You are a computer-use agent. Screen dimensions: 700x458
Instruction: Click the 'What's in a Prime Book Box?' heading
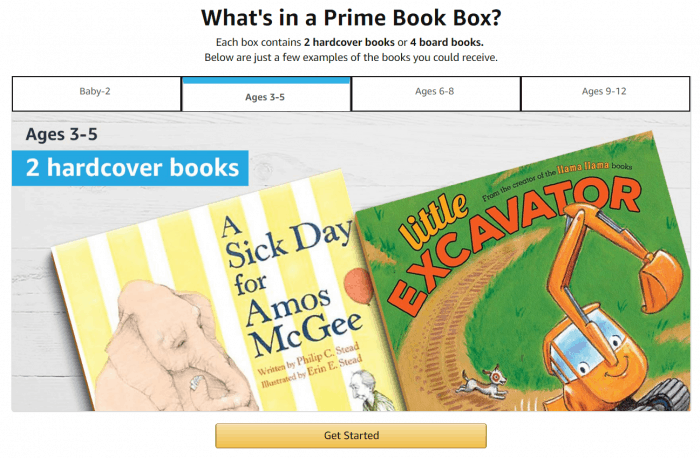pos(351,18)
